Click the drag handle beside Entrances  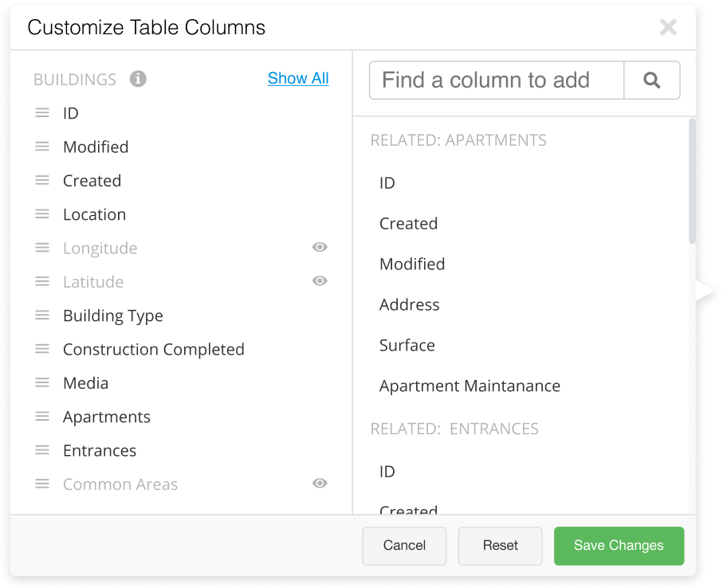coord(42,450)
